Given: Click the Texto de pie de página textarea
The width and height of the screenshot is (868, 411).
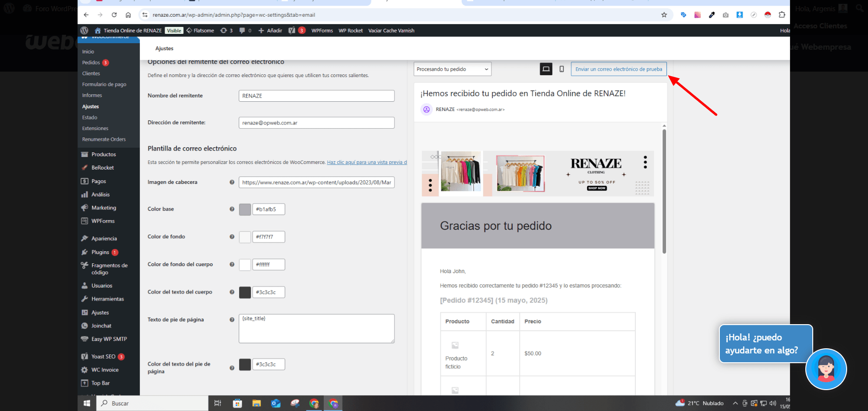Looking at the screenshot, I should pos(317,329).
